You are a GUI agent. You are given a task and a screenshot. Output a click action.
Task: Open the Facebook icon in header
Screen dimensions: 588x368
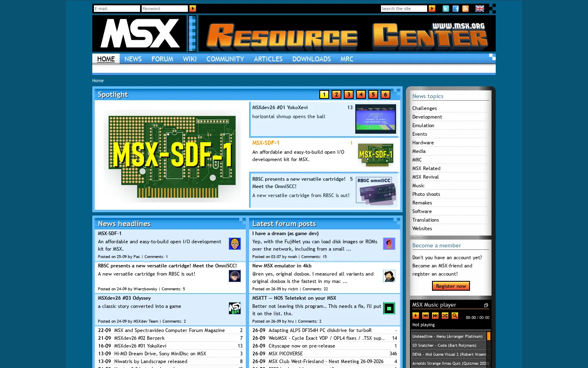(x=456, y=9)
